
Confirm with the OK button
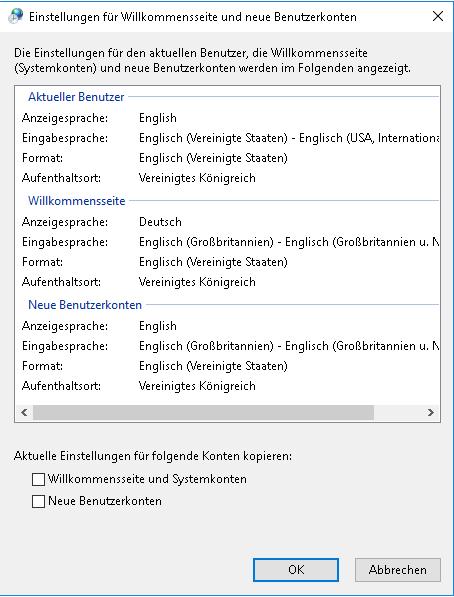(x=296, y=570)
